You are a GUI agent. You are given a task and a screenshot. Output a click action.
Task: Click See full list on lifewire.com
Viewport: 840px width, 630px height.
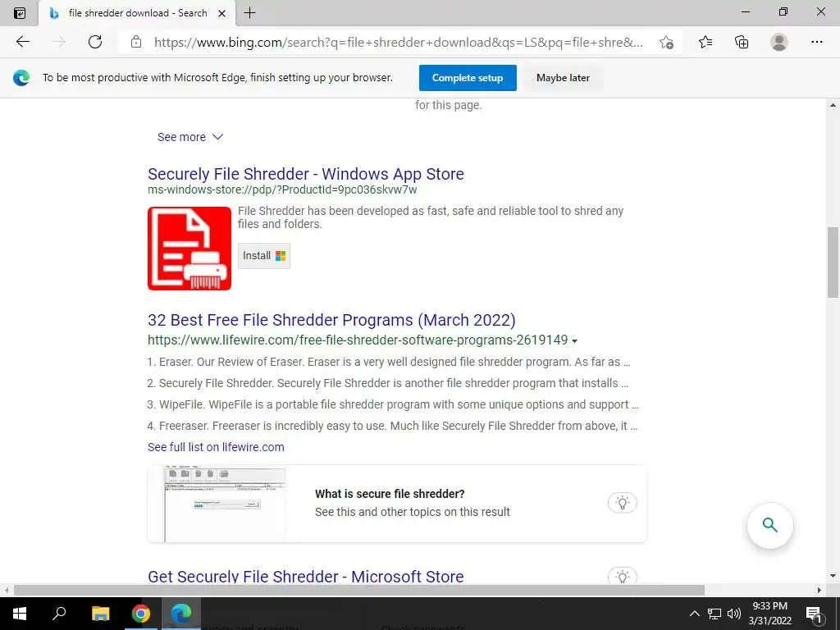pos(216,447)
